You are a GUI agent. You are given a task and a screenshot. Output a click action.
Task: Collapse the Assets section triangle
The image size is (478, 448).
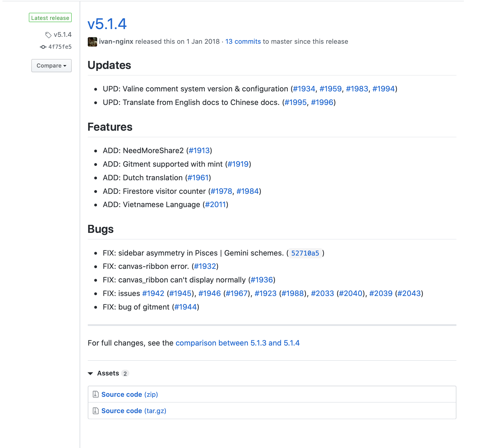click(x=90, y=374)
